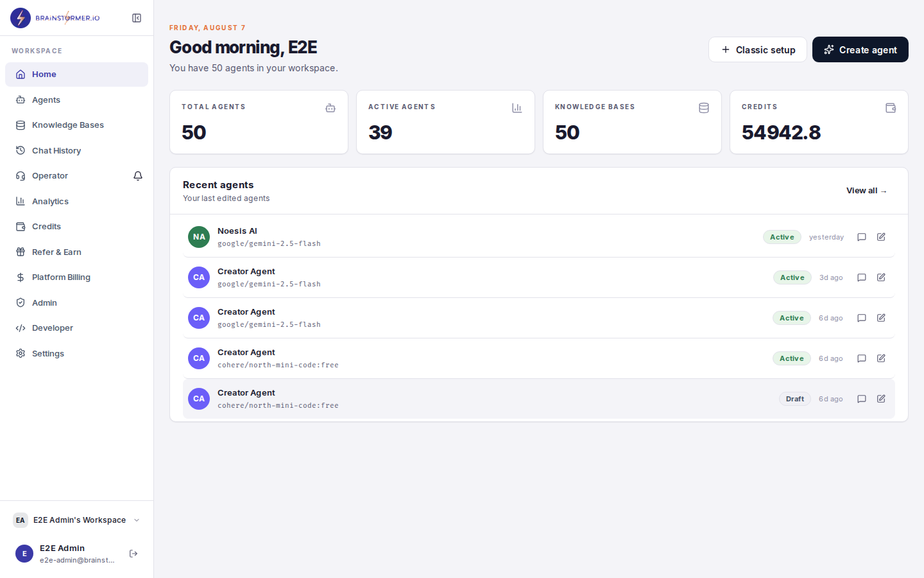This screenshot has width=924, height=578.
Task: Open Chat History in the sidebar
Action: tap(77, 150)
